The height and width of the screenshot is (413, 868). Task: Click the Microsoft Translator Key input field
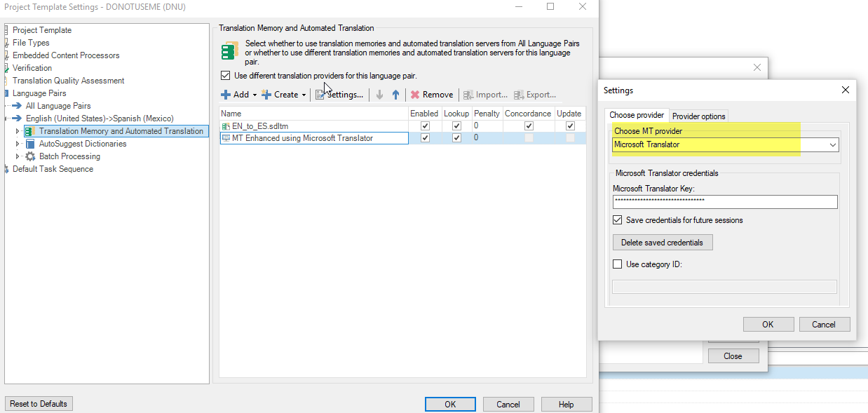(x=725, y=202)
